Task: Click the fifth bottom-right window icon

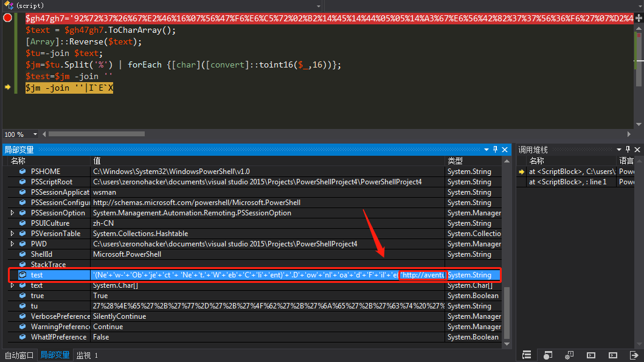Action: pyautogui.click(x=613, y=355)
